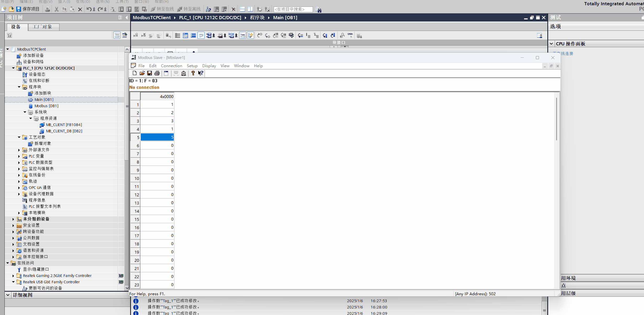Click the Modbus Slave slave definition window icon
This screenshot has height=315, width=644.
click(x=166, y=73)
